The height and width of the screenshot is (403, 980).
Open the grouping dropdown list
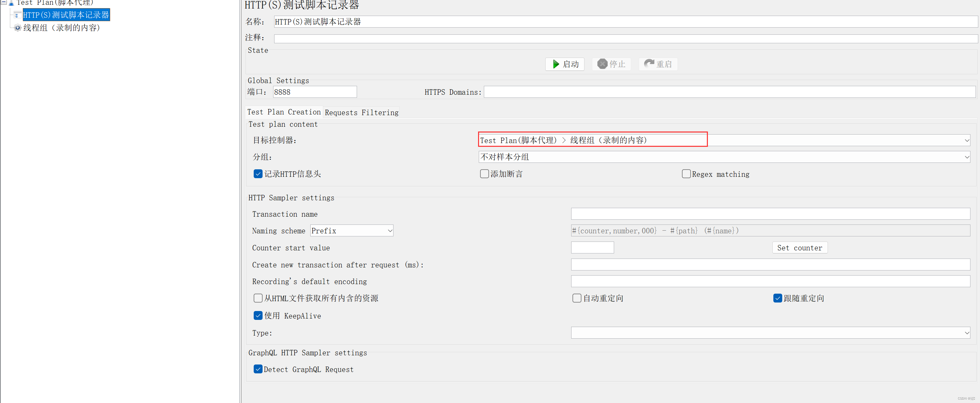point(966,157)
